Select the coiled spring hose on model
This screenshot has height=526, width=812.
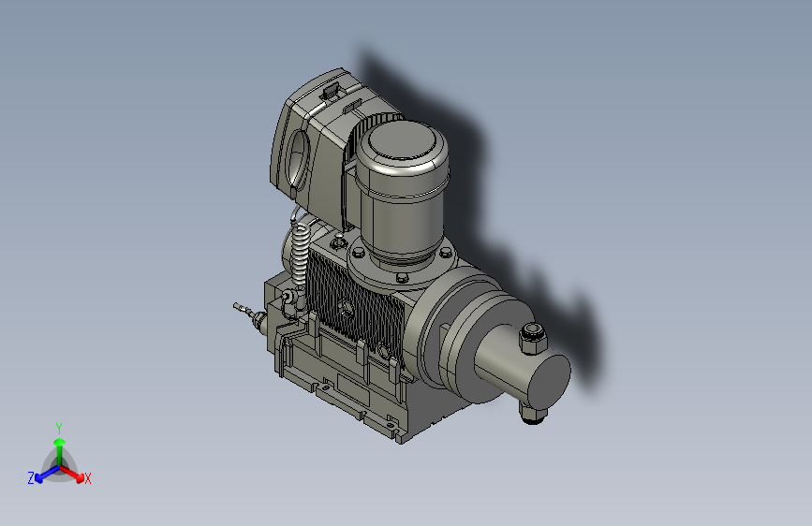[x=300, y=254]
